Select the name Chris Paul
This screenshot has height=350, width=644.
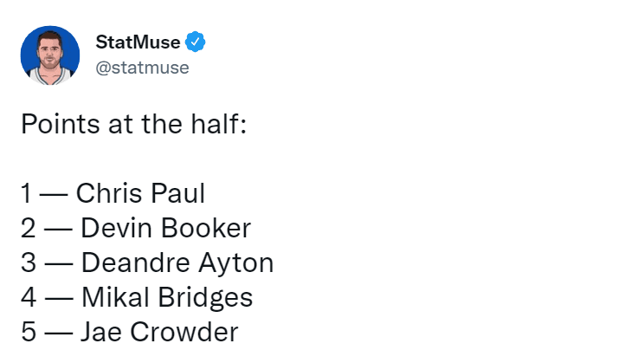pyautogui.click(x=140, y=193)
